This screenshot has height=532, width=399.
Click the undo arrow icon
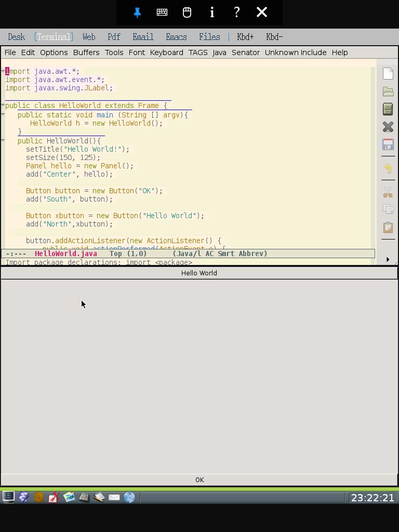pyautogui.click(x=388, y=168)
